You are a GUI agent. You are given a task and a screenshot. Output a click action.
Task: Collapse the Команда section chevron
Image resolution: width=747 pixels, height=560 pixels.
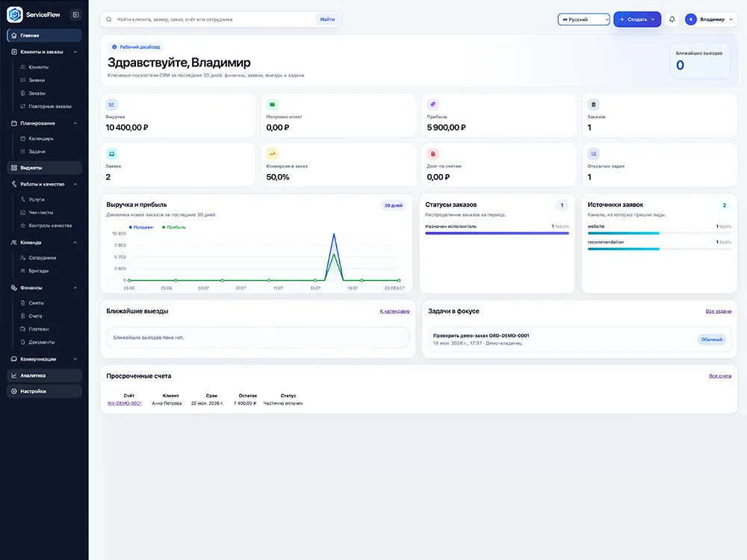(x=75, y=243)
